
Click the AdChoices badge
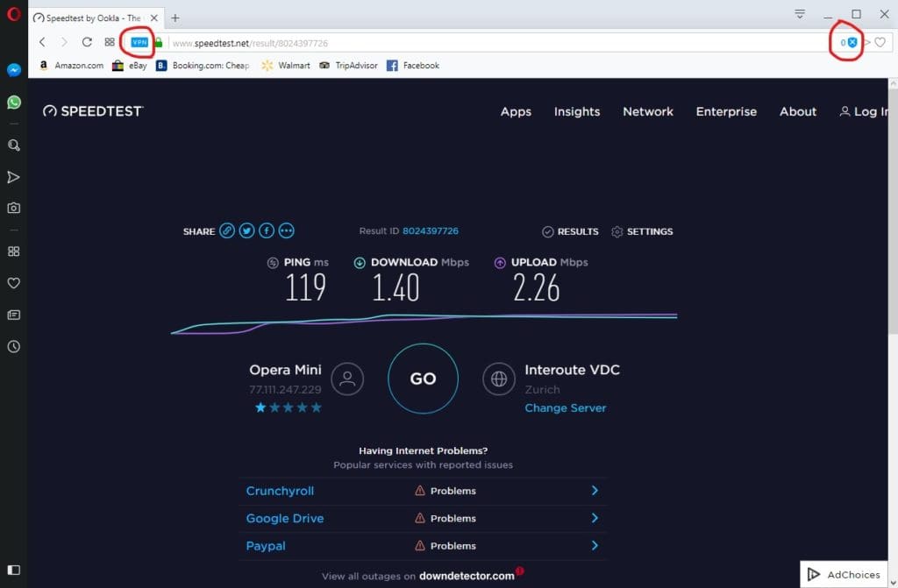tap(844, 574)
